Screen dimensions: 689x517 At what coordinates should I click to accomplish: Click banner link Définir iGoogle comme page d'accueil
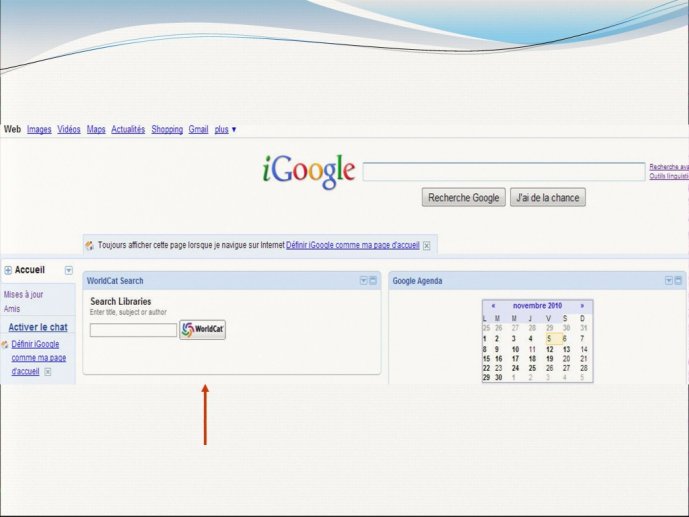tap(353, 245)
